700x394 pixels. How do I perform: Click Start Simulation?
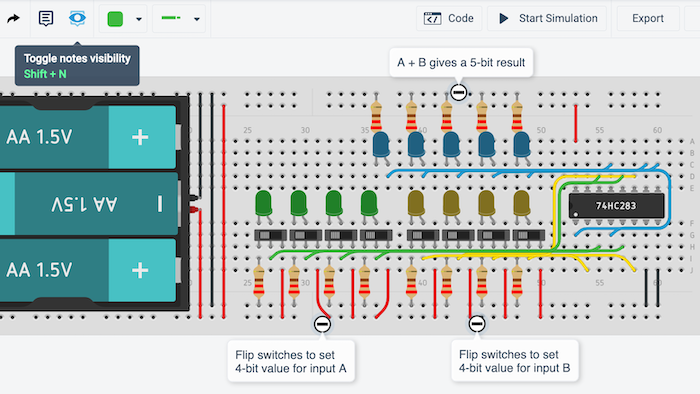point(547,18)
